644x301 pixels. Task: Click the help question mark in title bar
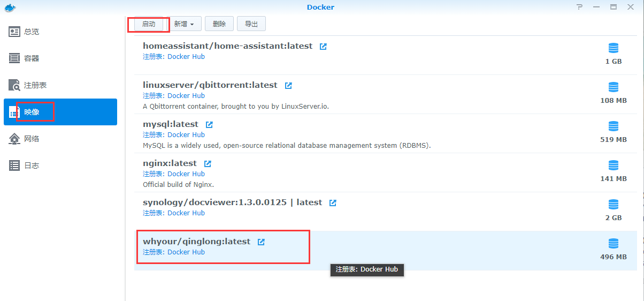(579, 7)
